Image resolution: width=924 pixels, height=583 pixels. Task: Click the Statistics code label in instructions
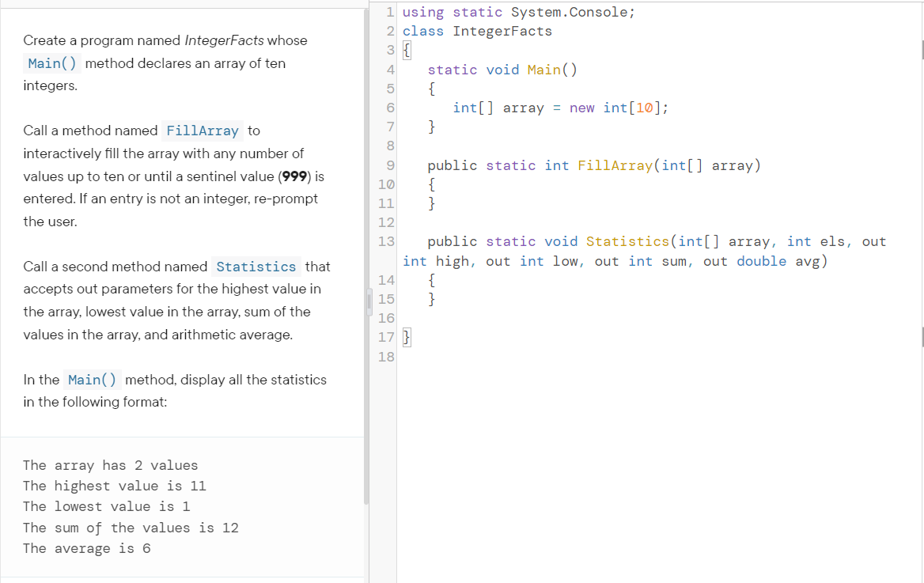coord(256,267)
